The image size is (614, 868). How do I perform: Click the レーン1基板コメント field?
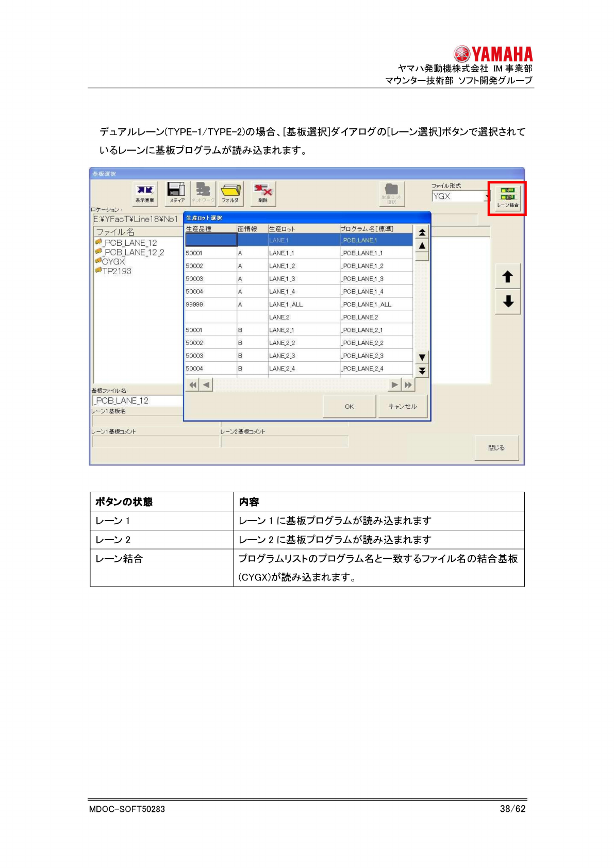tap(156, 441)
